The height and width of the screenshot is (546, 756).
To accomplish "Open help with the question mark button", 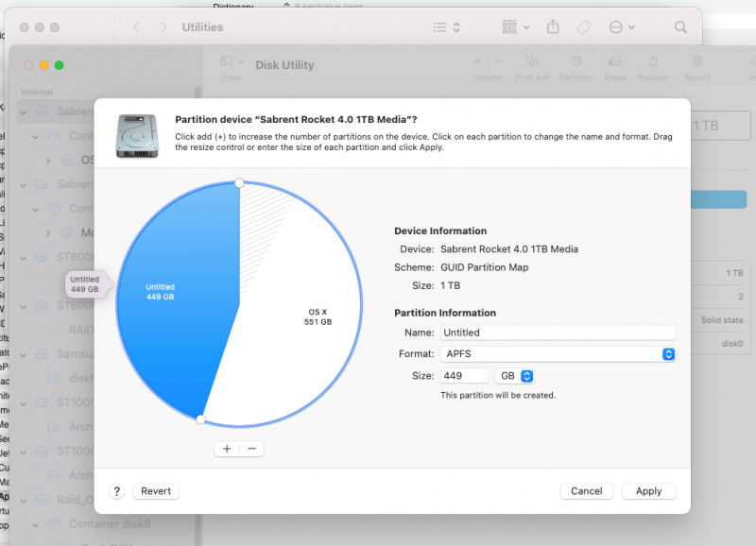I will point(116,491).
